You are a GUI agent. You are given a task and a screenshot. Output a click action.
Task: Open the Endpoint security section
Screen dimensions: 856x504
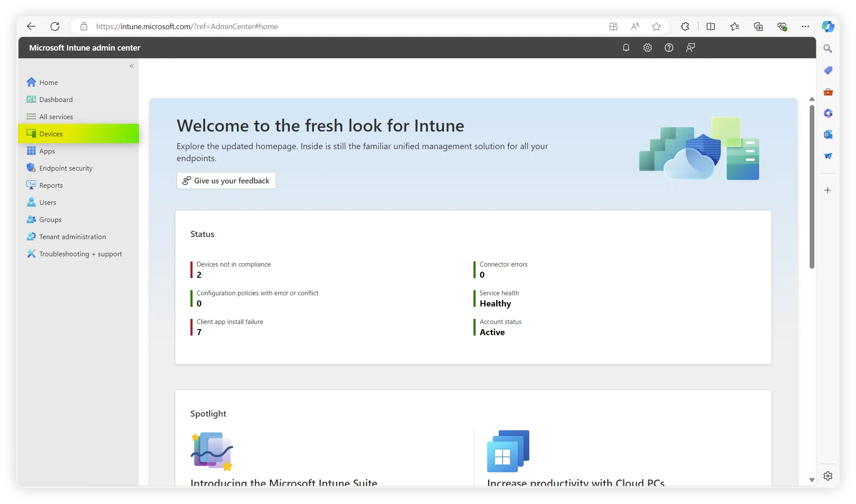pyautogui.click(x=66, y=168)
